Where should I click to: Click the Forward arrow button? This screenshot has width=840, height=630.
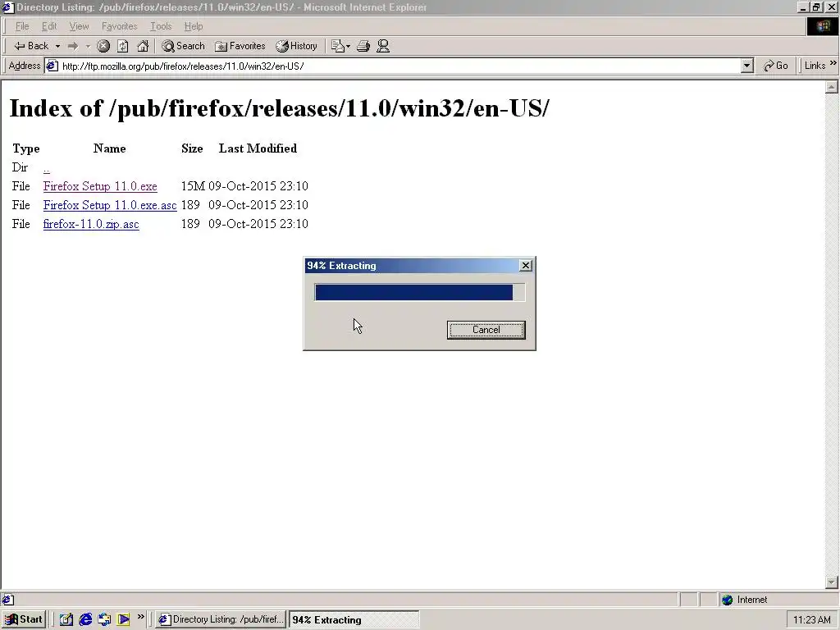pos(73,46)
